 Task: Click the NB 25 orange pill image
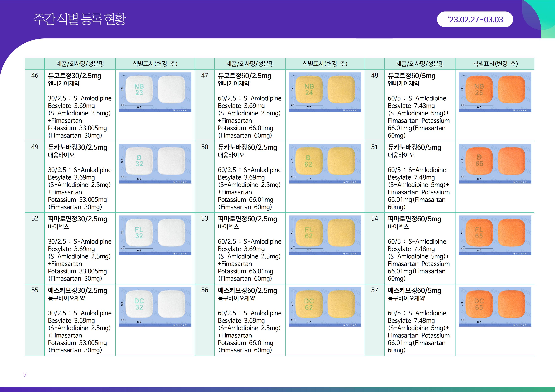[495, 92]
